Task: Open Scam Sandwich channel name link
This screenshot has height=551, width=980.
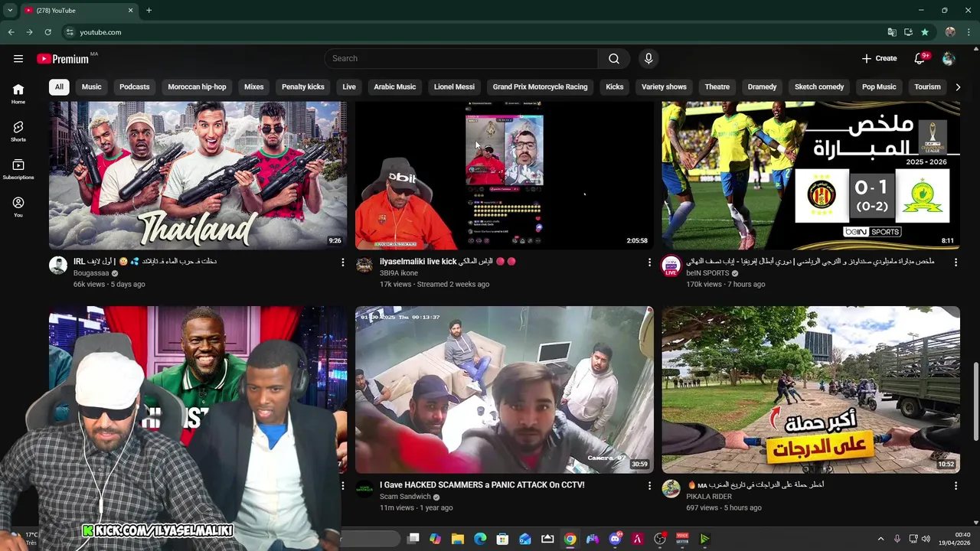Action: pos(405,497)
